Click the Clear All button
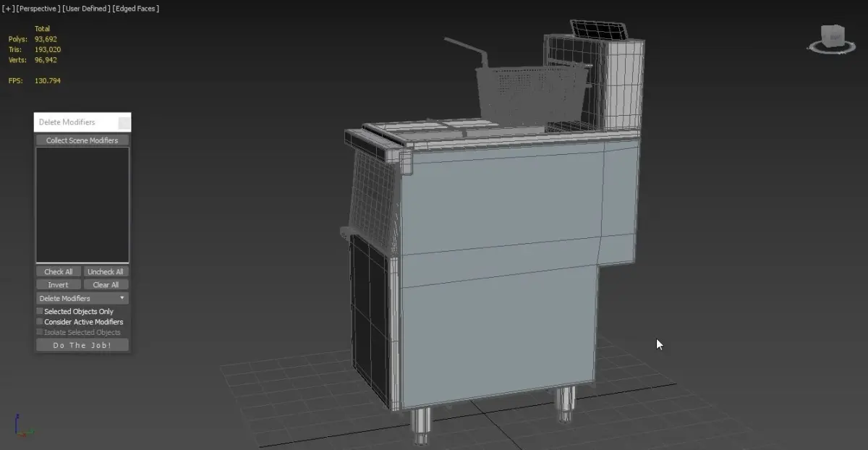 tap(106, 285)
